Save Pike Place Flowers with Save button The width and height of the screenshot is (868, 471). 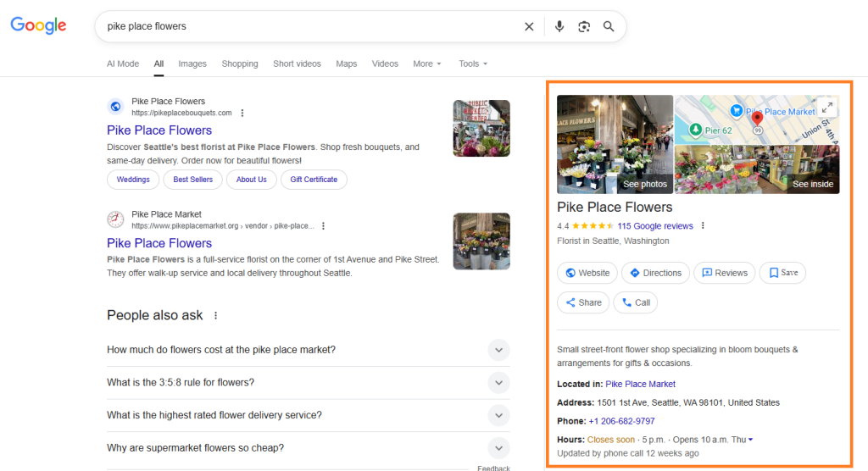point(782,273)
